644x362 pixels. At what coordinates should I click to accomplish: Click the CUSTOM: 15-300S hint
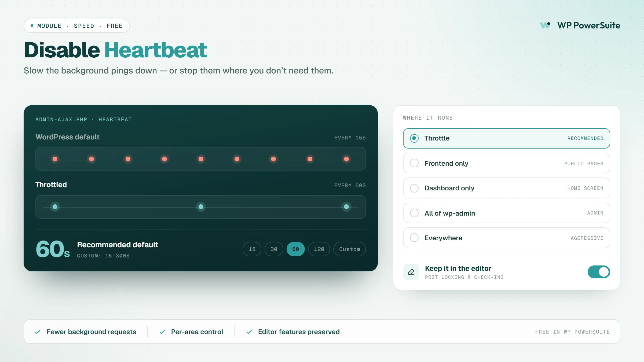[x=103, y=256]
